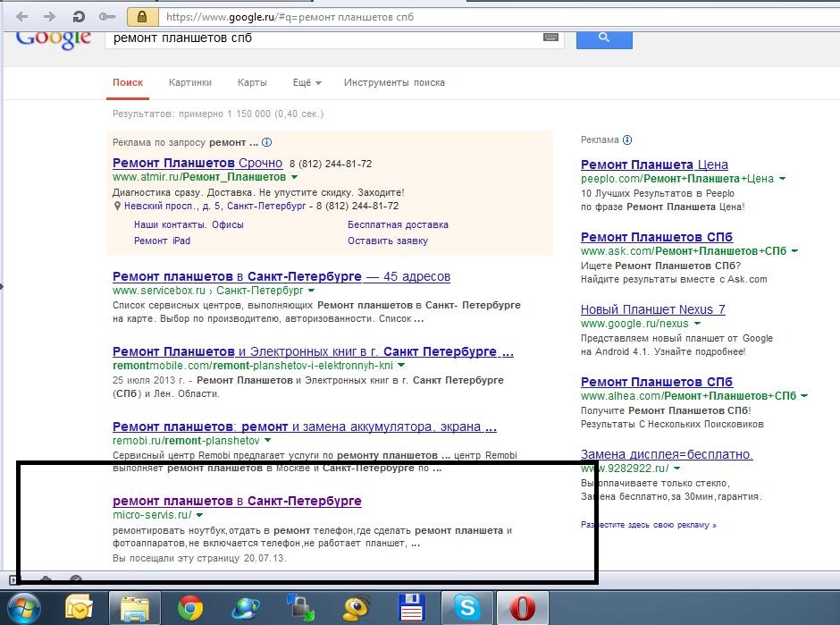Open the password manager key icon
The height and width of the screenshot is (625, 840).
pyautogui.click(x=107, y=17)
